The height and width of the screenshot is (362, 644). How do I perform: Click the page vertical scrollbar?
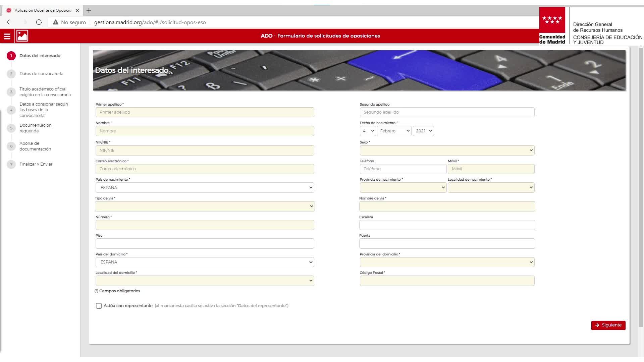(x=641, y=188)
